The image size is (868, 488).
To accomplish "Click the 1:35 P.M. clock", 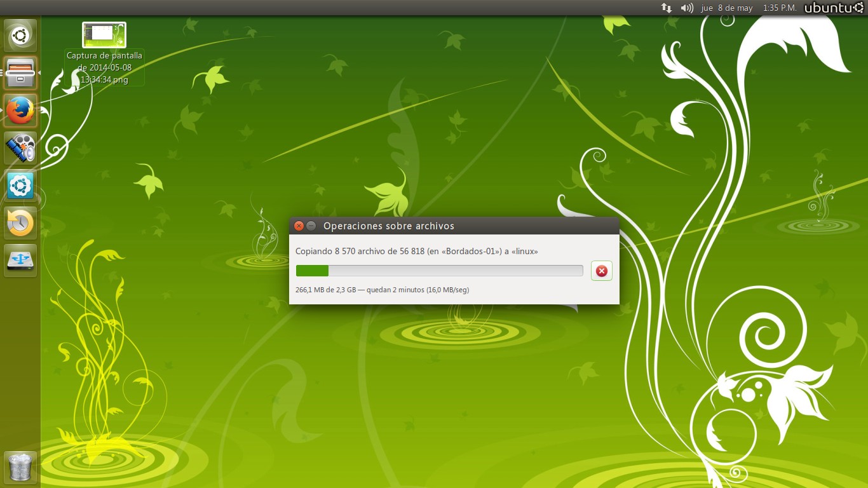I will [780, 8].
